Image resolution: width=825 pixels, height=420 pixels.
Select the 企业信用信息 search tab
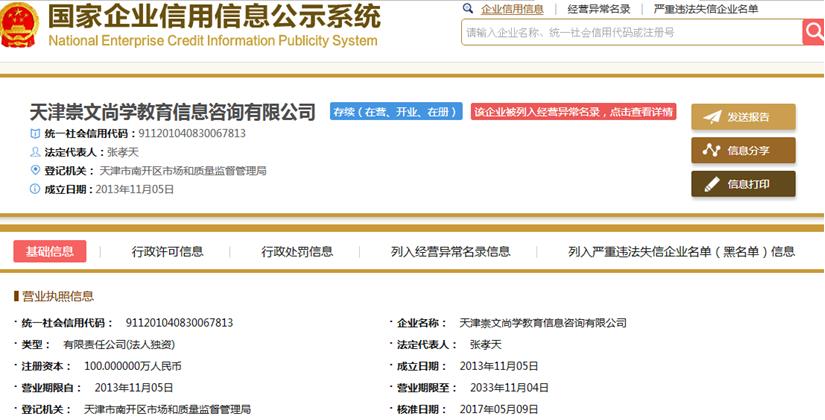click(512, 9)
